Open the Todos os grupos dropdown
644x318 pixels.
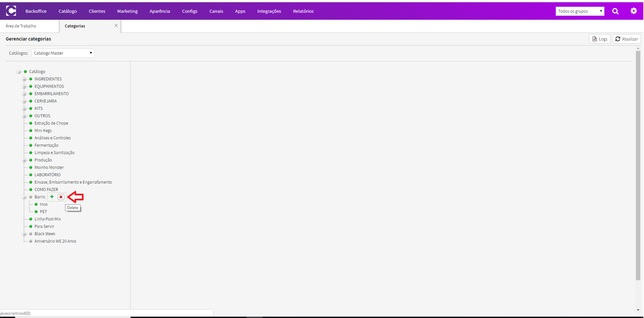point(580,11)
